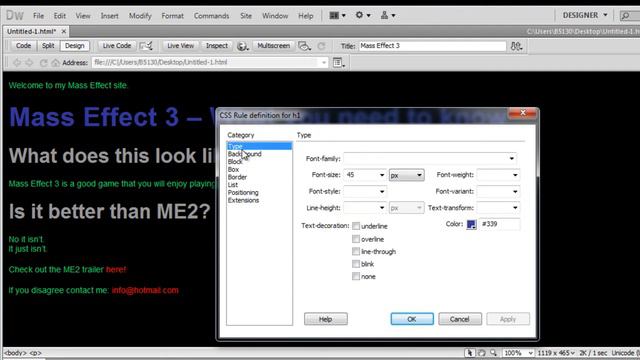Screen dimensions: 640x360
Task: Click the back arrow in address bar
Action: pos(17,62)
